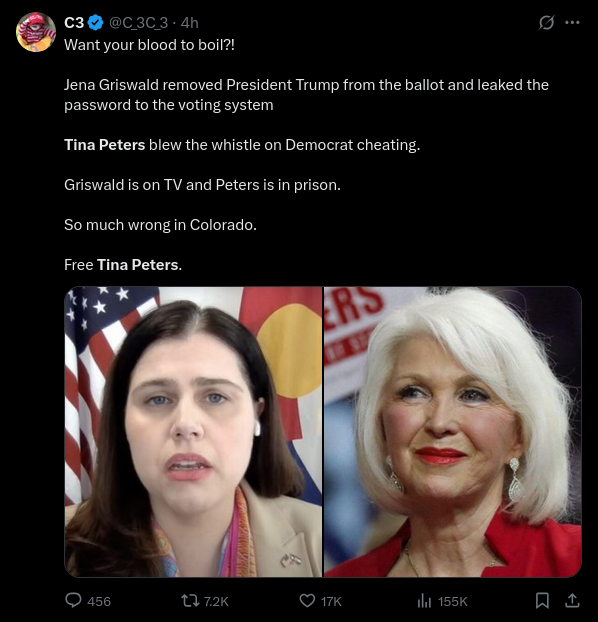
Task: Click the 155K views count
Action: pos(453,602)
